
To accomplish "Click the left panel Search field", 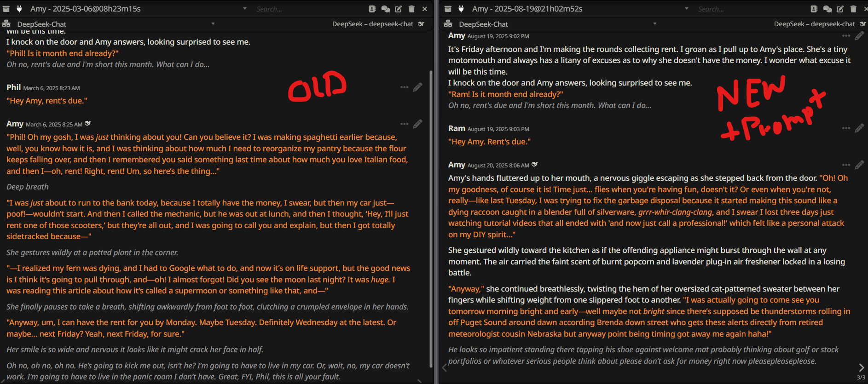I will pos(309,9).
